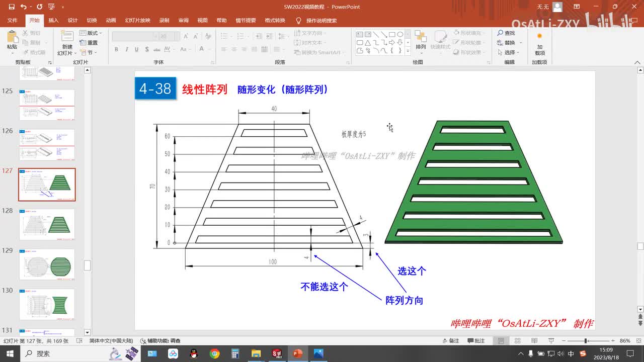Select slide 126 thumbnail

(x=47, y=145)
